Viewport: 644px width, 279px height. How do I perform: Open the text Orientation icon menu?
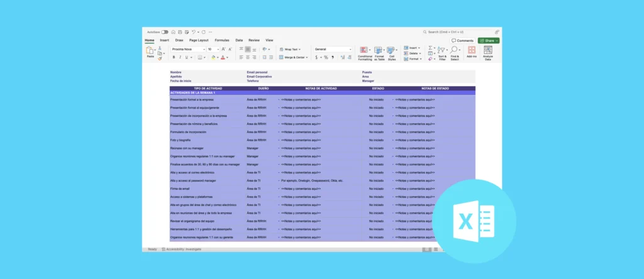[265, 49]
